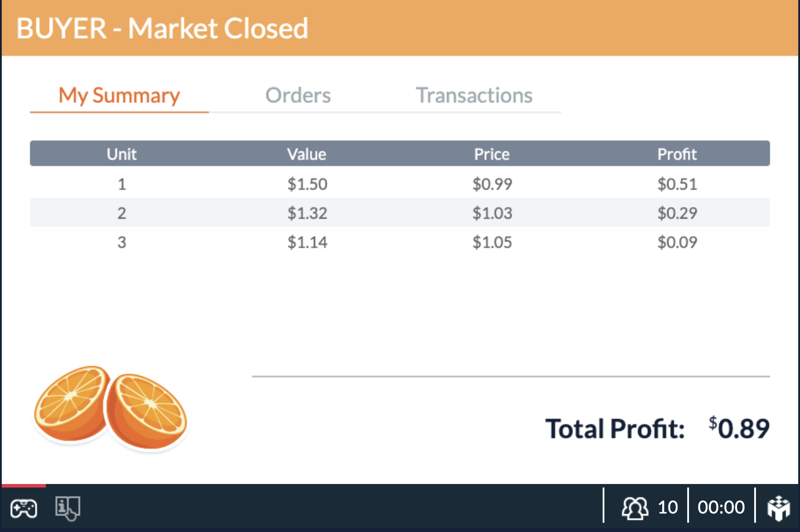The width and height of the screenshot is (800, 532).
Task: Open the instructions info icon
Action: [x=67, y=508]
